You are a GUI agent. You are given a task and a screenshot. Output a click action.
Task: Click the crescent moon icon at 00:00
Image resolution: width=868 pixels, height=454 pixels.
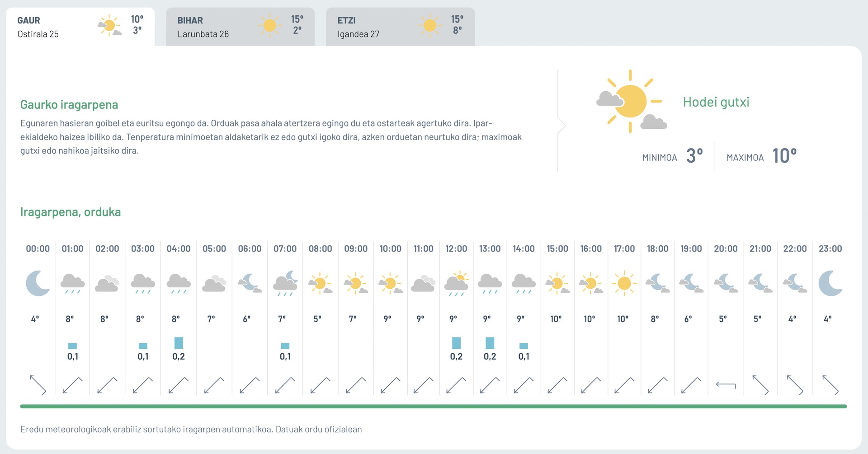coord(38,283)
